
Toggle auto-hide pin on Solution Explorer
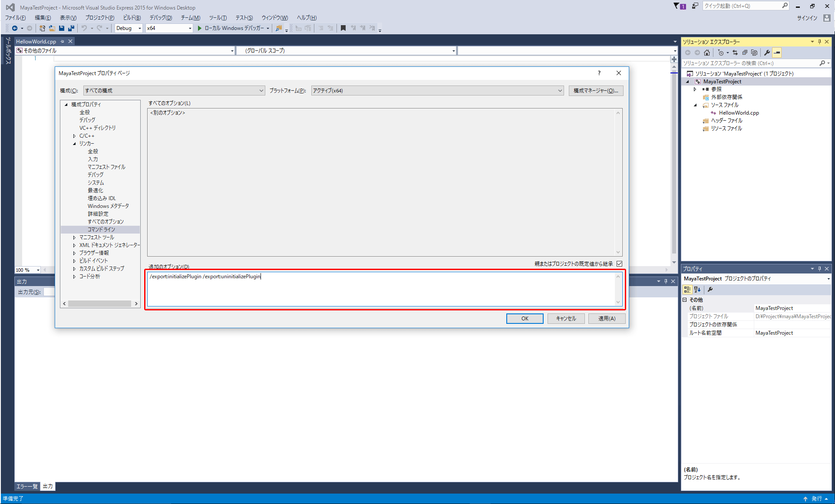point(820,42)
